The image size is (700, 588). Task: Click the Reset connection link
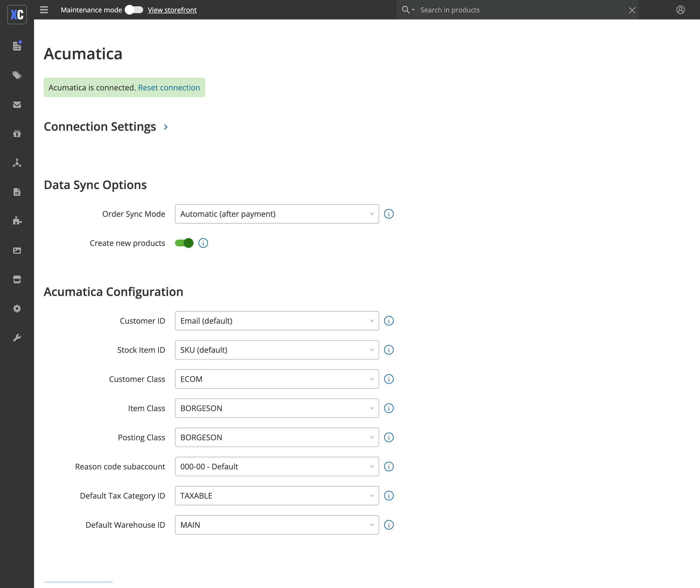click(x=169, y=88)
